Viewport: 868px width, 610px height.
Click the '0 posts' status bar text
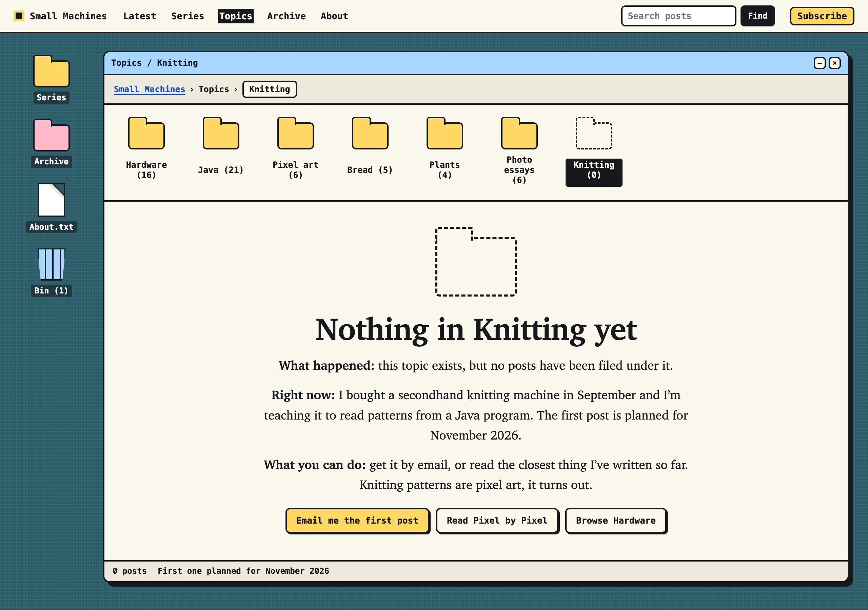click(129, 571)
